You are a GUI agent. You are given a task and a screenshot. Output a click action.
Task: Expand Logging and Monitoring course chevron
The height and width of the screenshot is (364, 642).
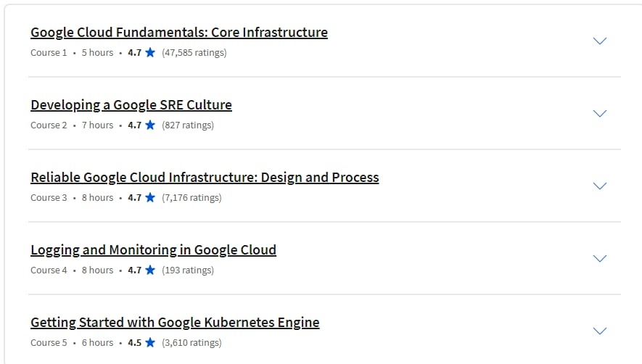tap(600, 259)
